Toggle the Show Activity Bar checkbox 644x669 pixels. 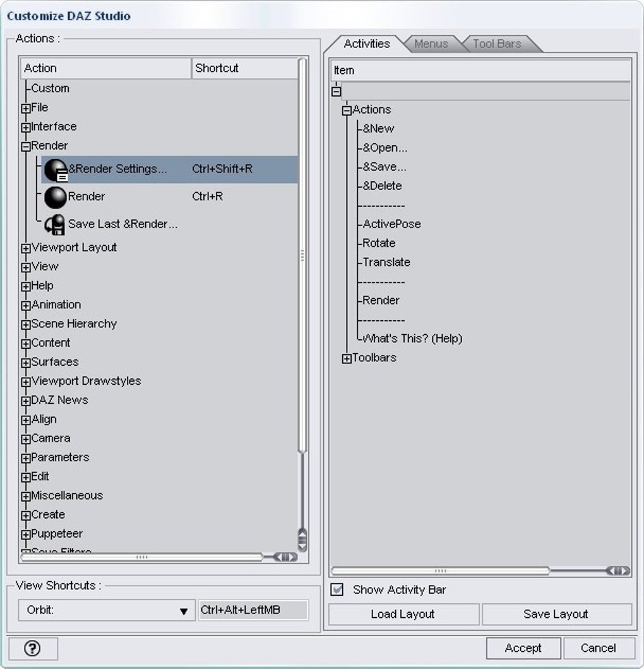point(337,589)
